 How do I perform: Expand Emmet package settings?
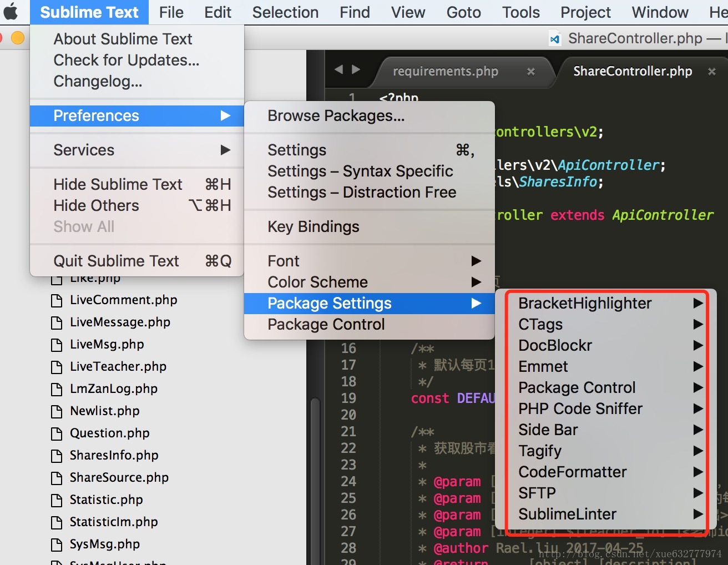606,366
